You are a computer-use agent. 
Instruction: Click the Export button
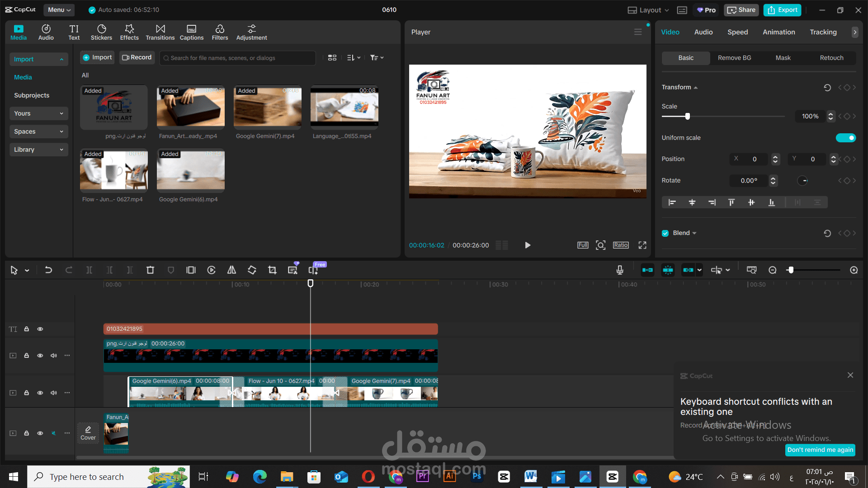pos(782,10)
